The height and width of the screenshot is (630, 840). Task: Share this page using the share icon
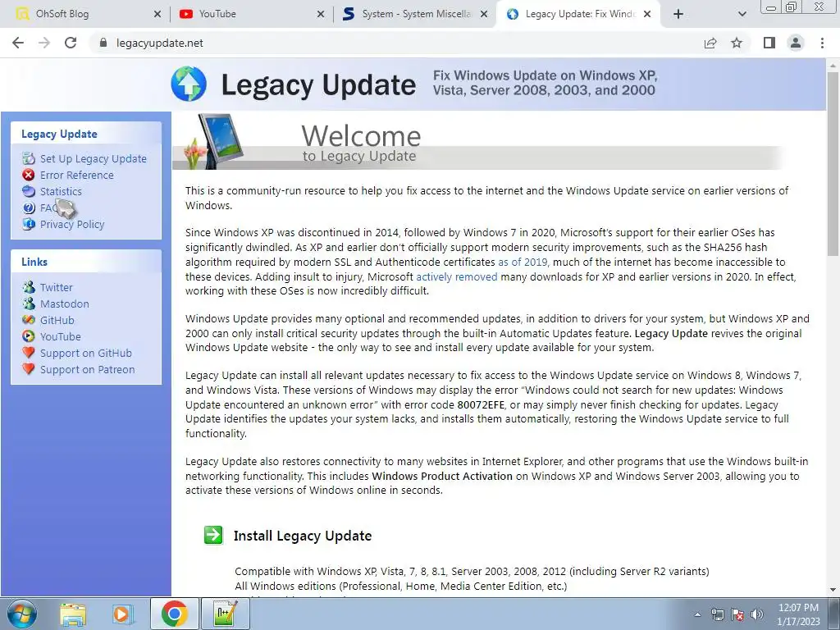[710, 43]
